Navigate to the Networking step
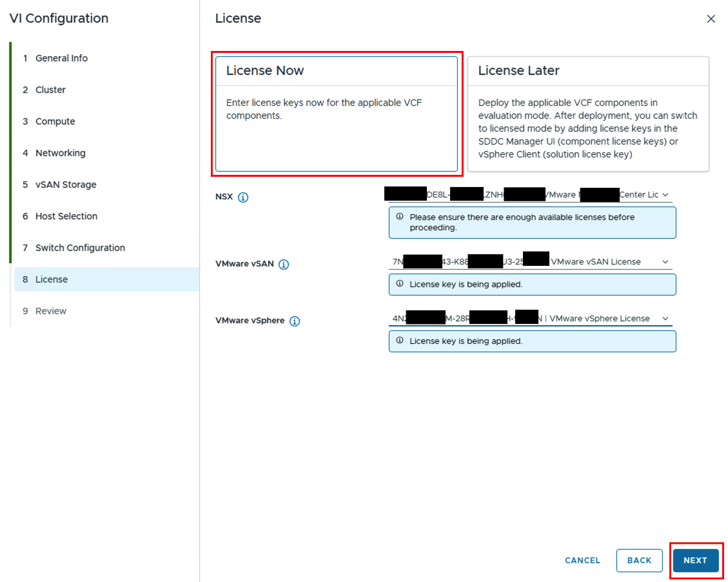This screenshot has width=728, height=582. [x=60, y=153]
